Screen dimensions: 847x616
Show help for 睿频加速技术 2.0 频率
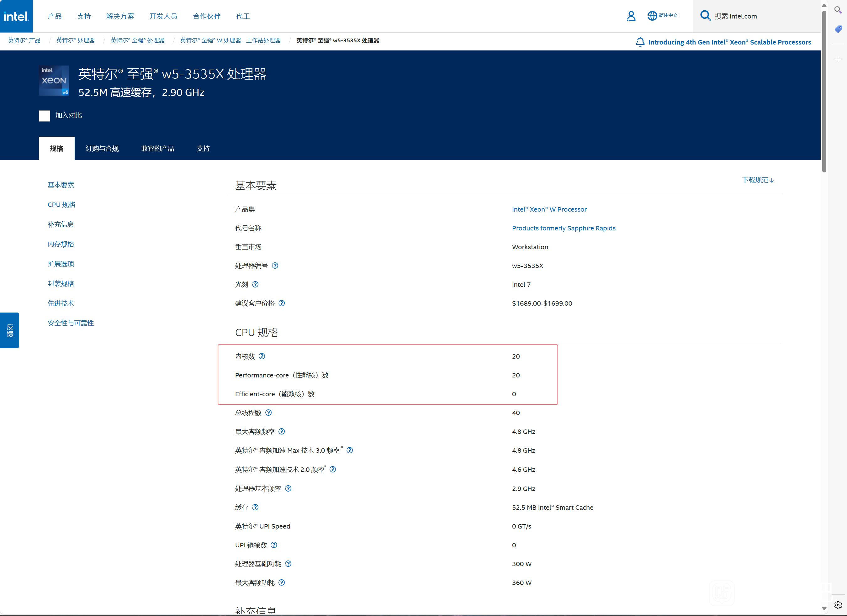click(333, 469)
